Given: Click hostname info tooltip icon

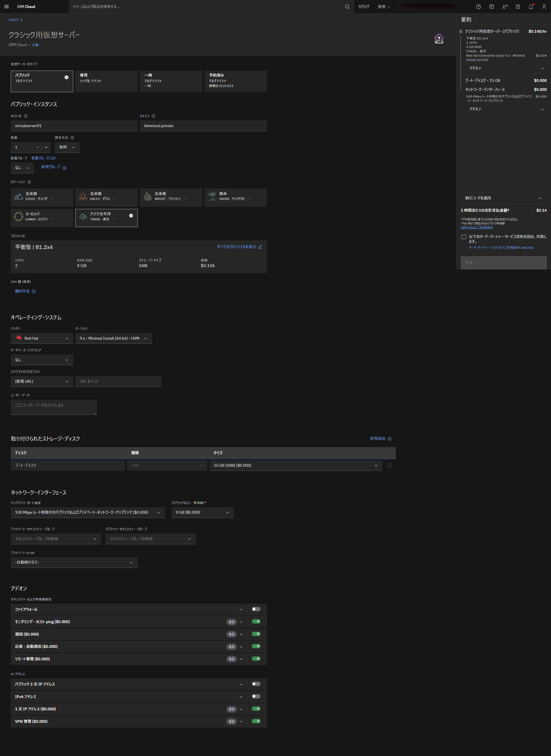Looking at the screenshot, I should pyautogui.click(x=26, y=116).
